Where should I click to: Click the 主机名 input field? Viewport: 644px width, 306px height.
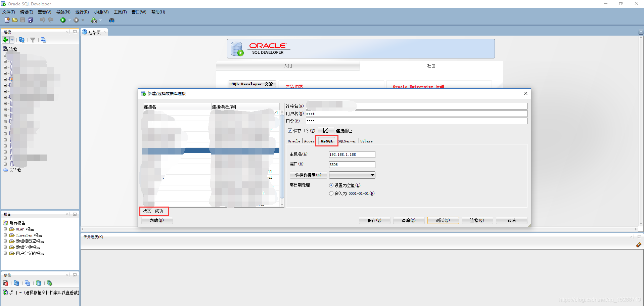352,155
